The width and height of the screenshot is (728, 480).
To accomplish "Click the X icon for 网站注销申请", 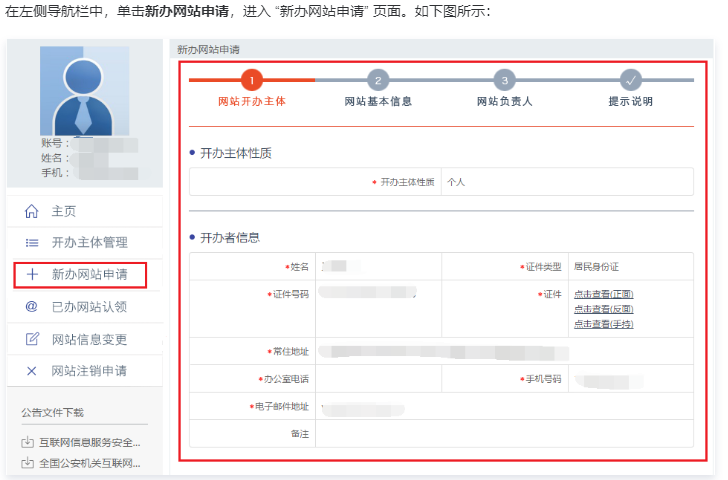I will click(31, 371).
